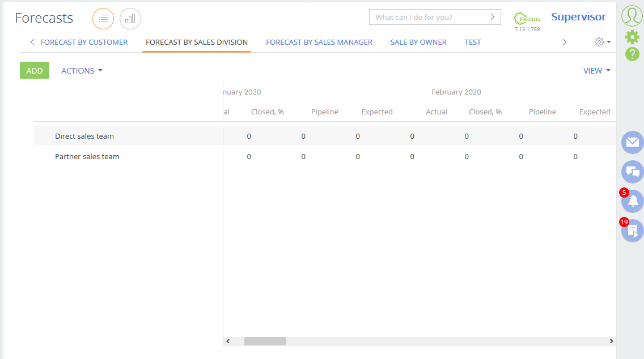Open the email panel icon
The image size is (644, 359).
click(633, 142)
